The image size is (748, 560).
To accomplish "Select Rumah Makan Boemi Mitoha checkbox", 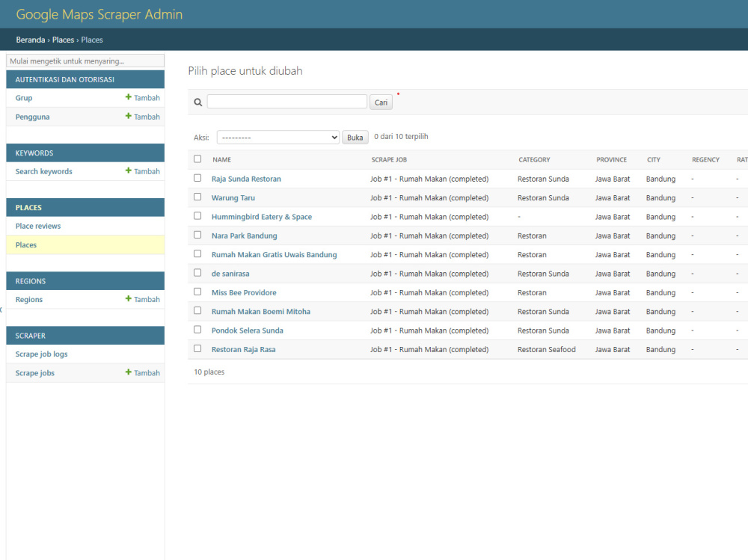I will pos(197,310).
